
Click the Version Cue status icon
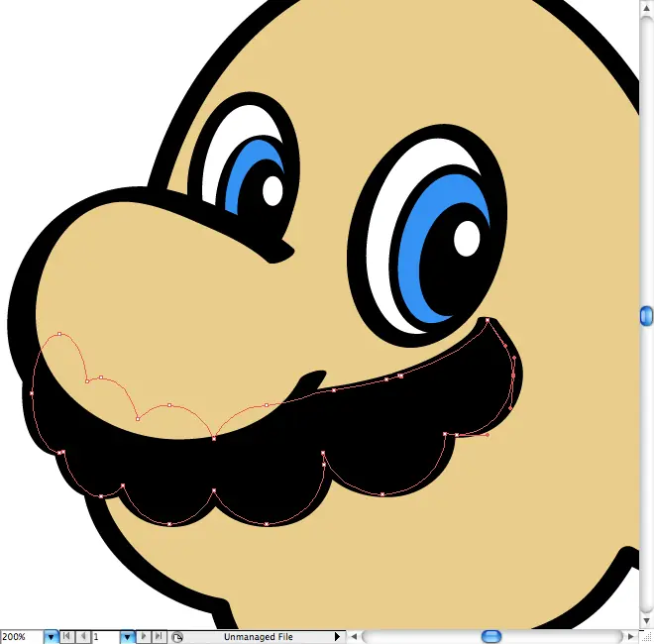tap(177, 637)
